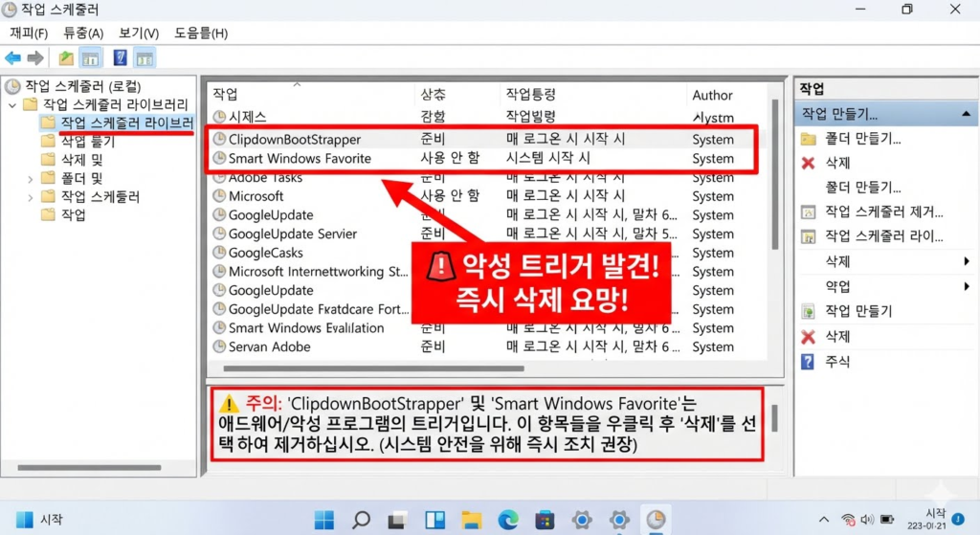980x535 pixels.
Task: Open Windows Start logo on taskbar
Action: point(323,520)
